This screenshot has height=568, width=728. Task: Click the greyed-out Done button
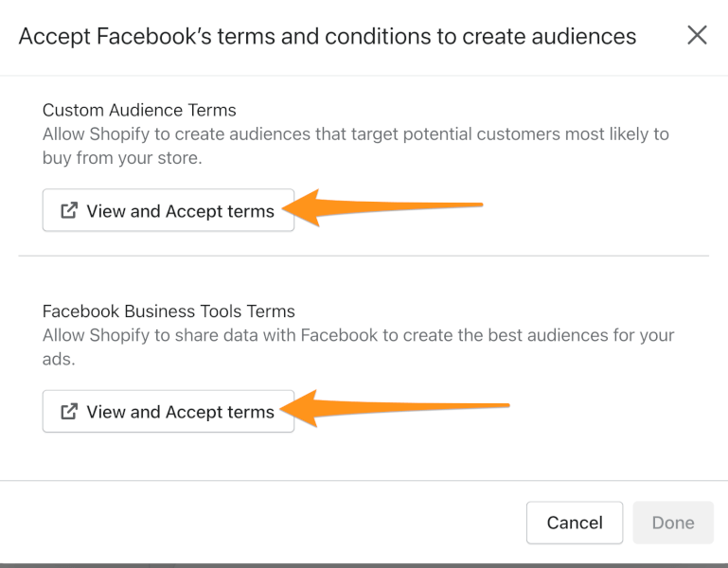pyautogui.click(x=673, y=523)
